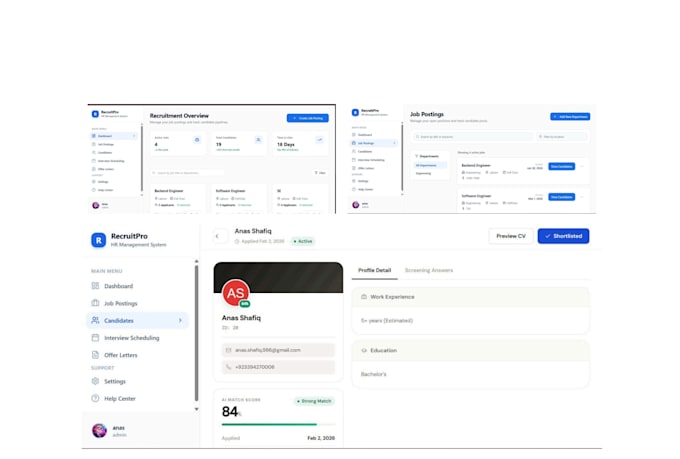Click the 84% AI match score value

[x=232, y=412]
